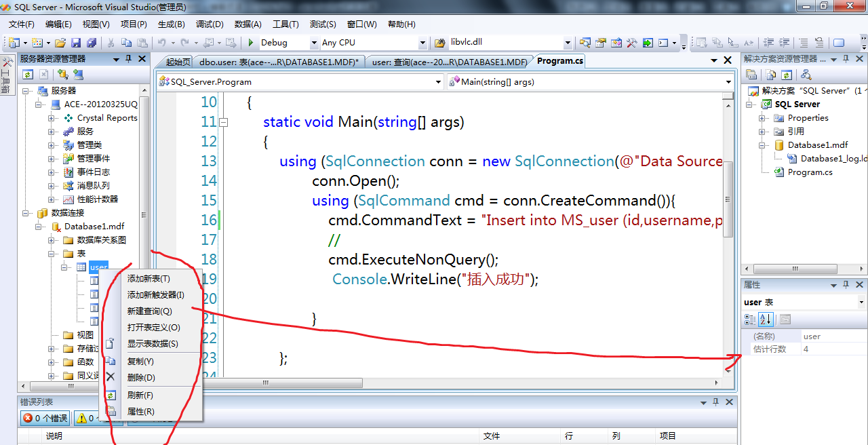Click the Redo arrow icon
Image resolution: width=868 pixels, height=445 pixels.
point(186,43)
